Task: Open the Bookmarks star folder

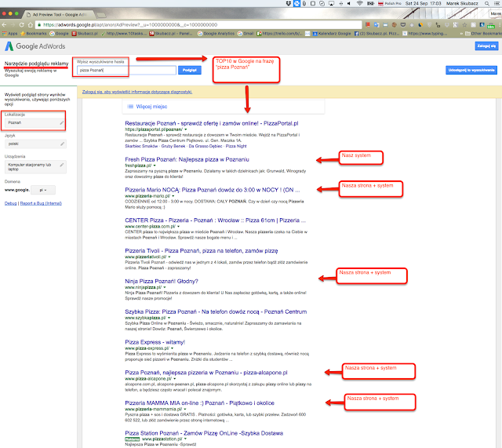Action: click(33, 33)
